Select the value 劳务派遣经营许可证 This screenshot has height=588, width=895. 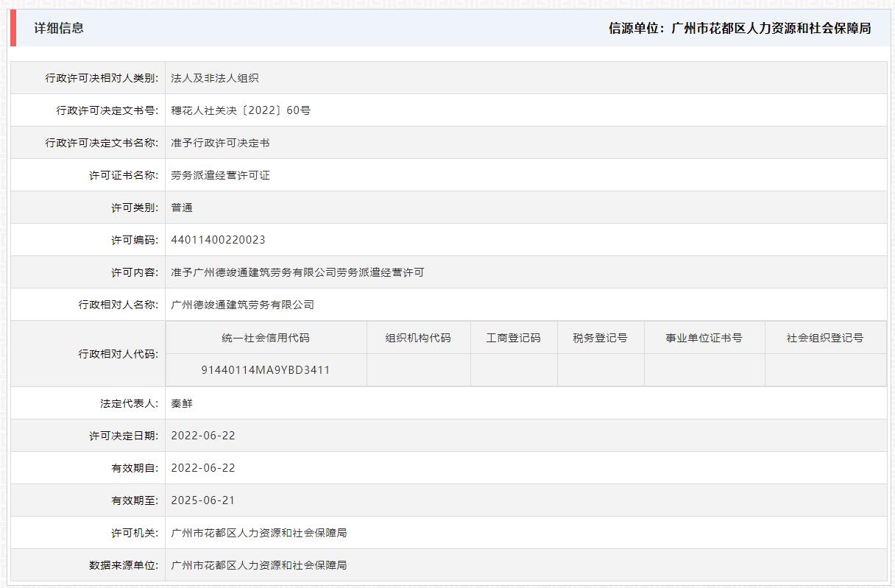tap(220, 175)
